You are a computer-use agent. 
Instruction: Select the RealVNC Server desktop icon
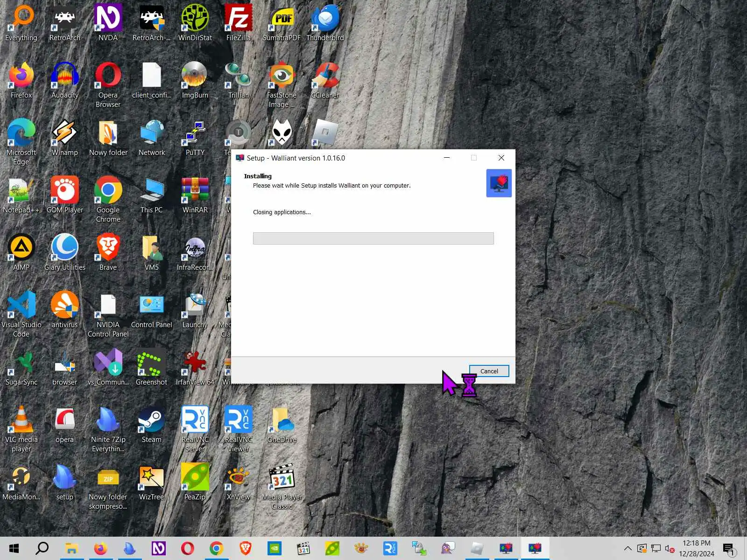[x=195, y=429]
